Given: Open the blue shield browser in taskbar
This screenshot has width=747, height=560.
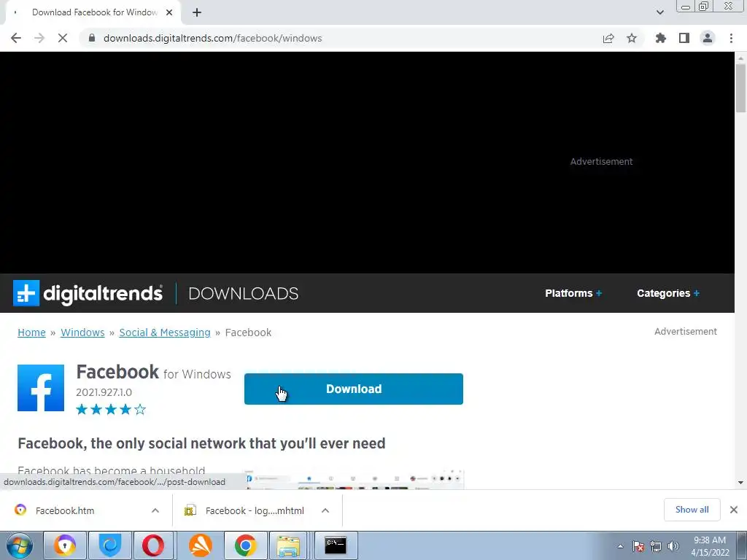Looking at the screenshot, I should pyautogui.click(x=110, y=545).
